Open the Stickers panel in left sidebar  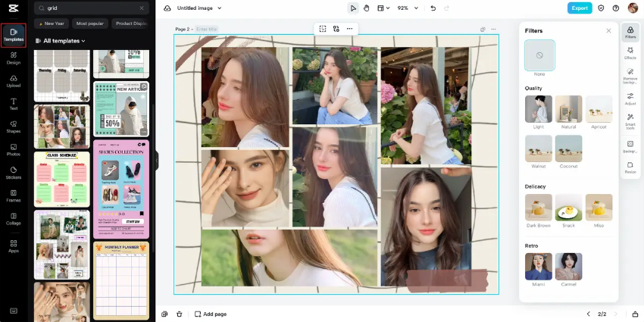14,171
